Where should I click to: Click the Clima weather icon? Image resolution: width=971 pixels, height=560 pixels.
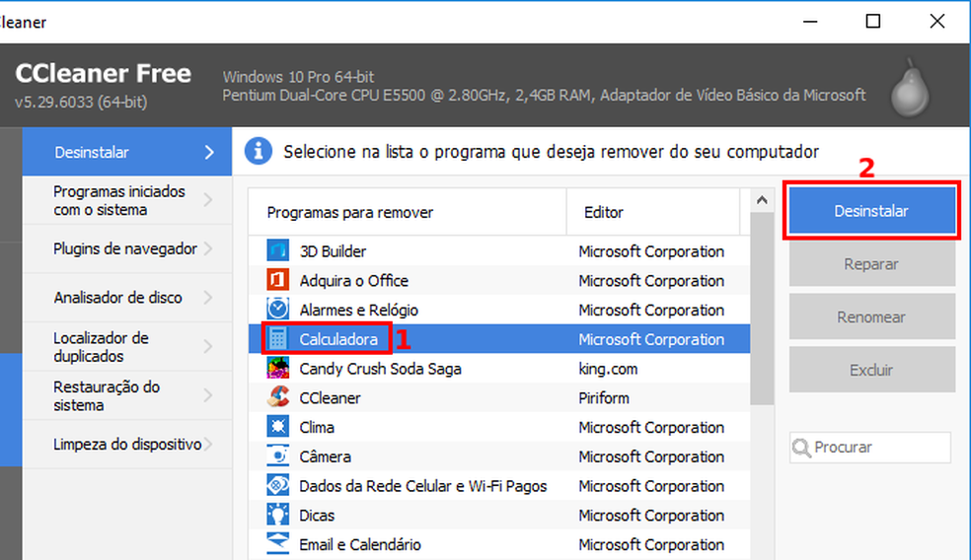pos(277,426)
